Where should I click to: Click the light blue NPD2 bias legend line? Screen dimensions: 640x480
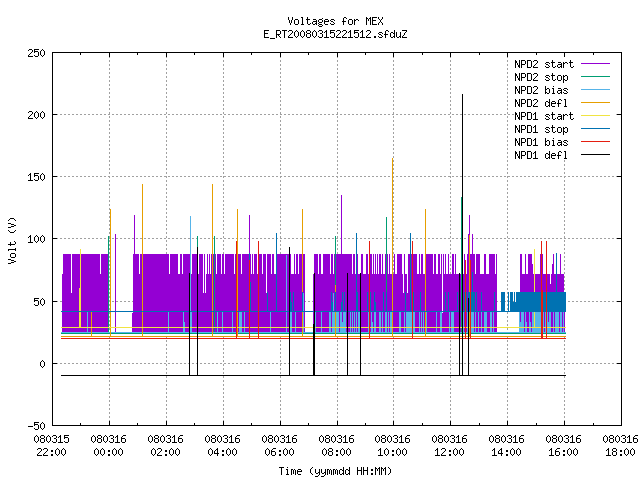point(596,90)
